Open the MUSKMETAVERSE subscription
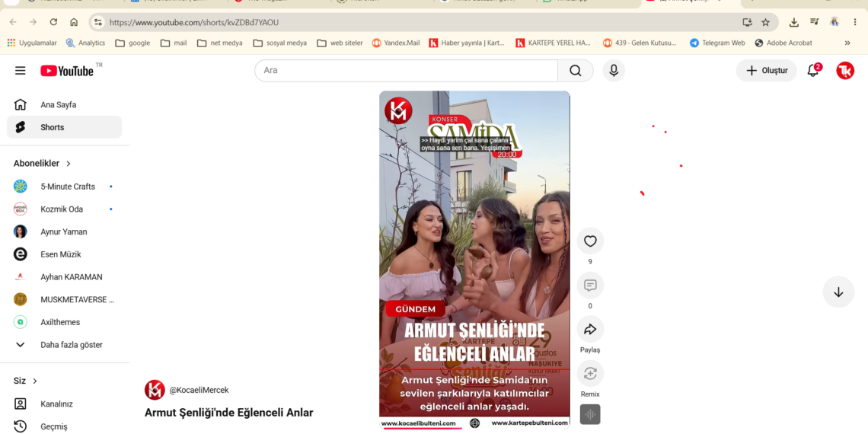This screenshot has height=434, width=868. 64,299
